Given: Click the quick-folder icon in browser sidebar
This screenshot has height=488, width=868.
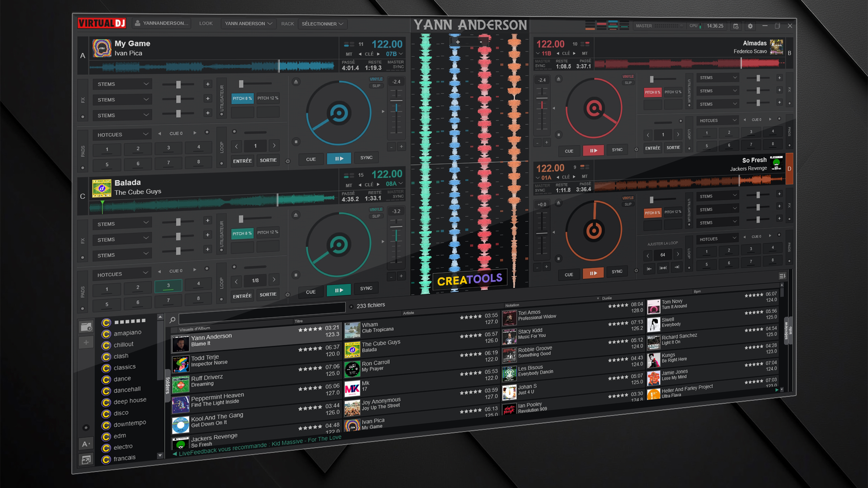Looking at the screenshot, I should pos(86,327).
